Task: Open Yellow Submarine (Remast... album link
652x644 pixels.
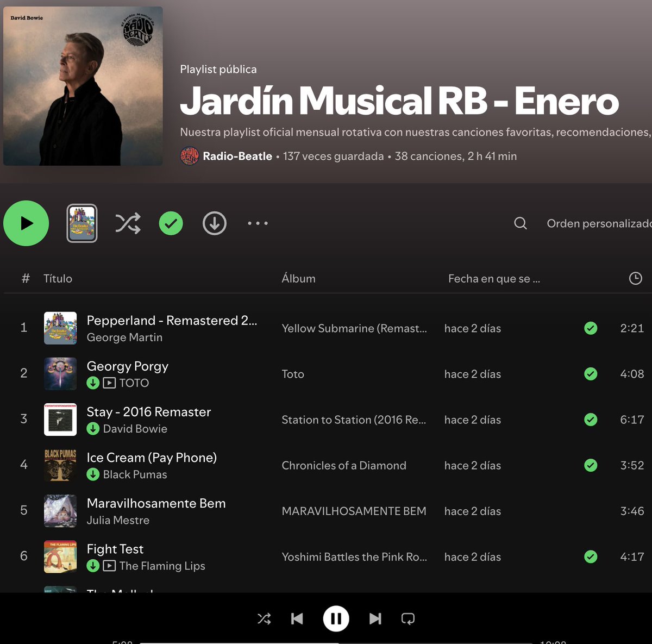Action: [x=354, y=328]
